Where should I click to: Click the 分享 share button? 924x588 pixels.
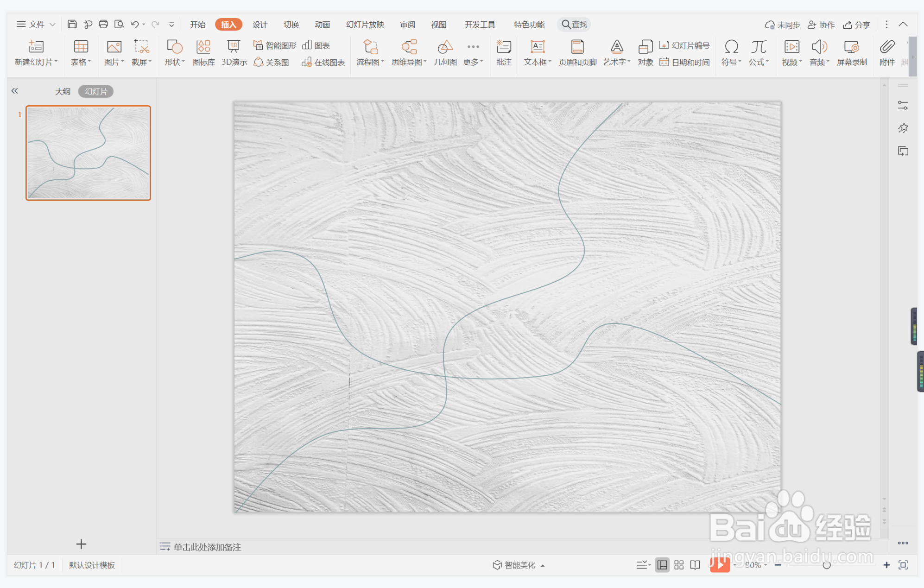pos(856,25)
